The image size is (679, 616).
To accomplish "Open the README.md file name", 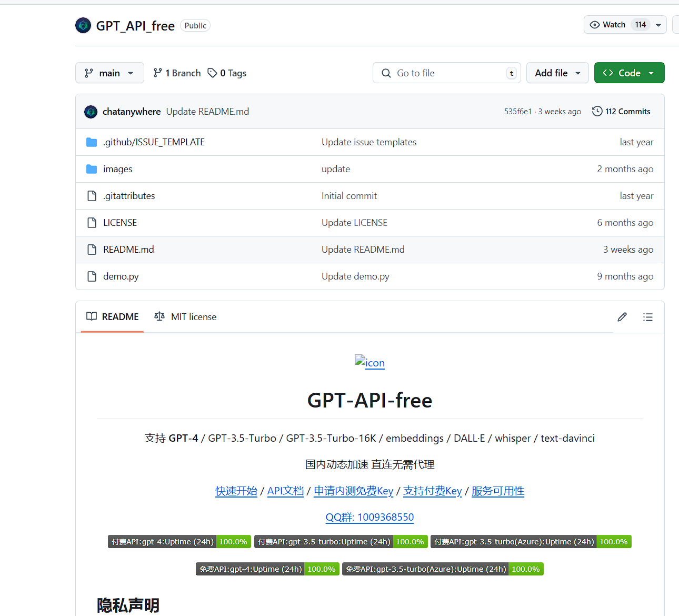I will (128, 250).
